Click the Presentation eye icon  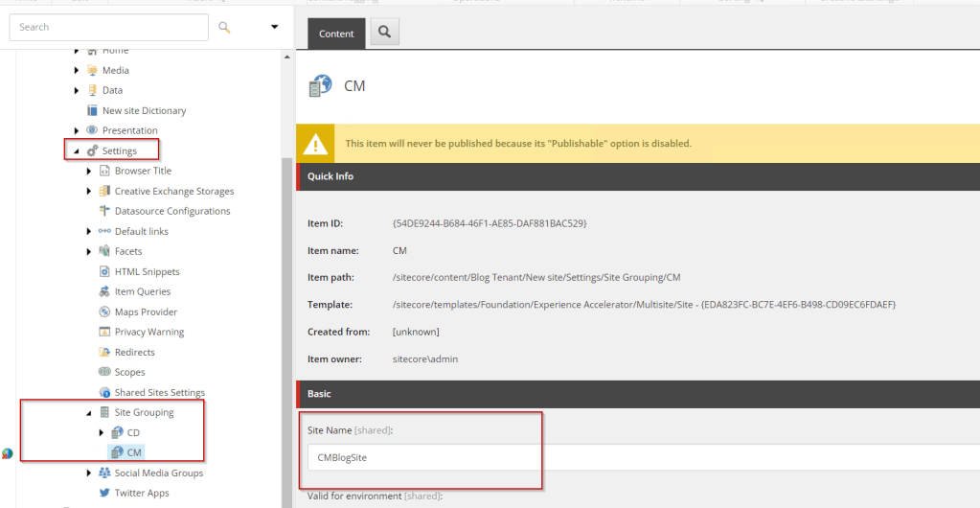tap(92, 130)
